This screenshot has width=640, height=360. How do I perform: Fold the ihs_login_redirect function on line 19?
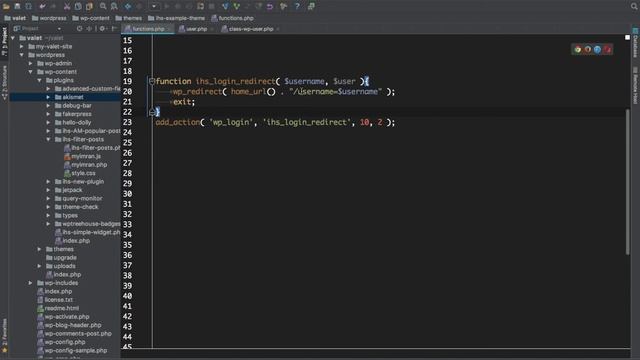coord(151,81)
